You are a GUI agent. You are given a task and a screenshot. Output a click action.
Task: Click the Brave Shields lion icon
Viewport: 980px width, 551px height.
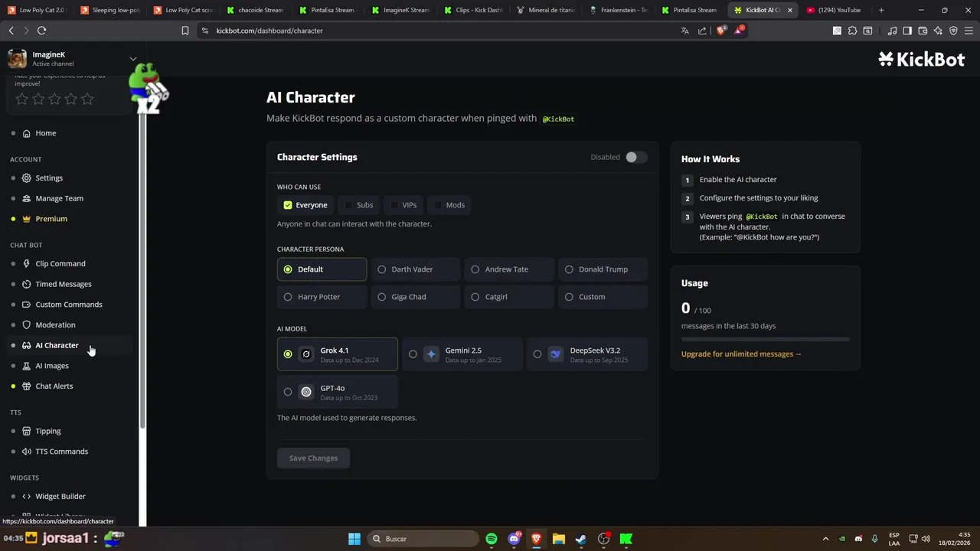tap(721, 31)
